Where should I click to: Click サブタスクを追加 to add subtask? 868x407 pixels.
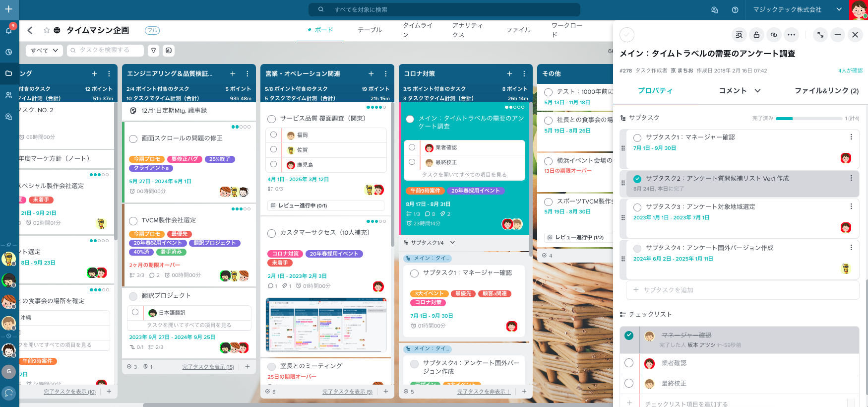668,290
